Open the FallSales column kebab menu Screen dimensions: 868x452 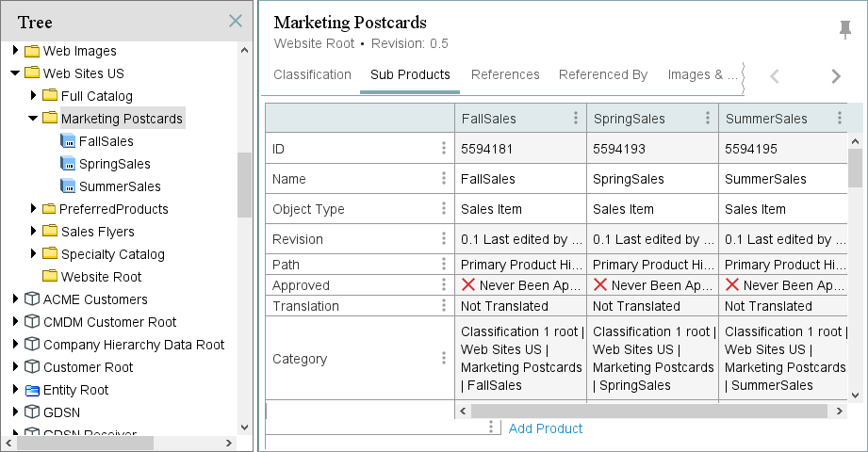[x=576, y=119]
